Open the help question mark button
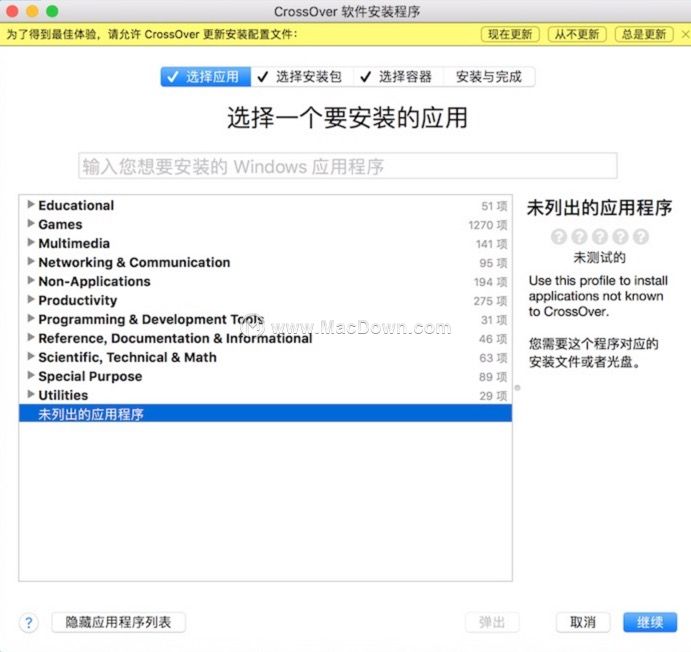Viewport: 691px width, 652px height. point(29,622)
